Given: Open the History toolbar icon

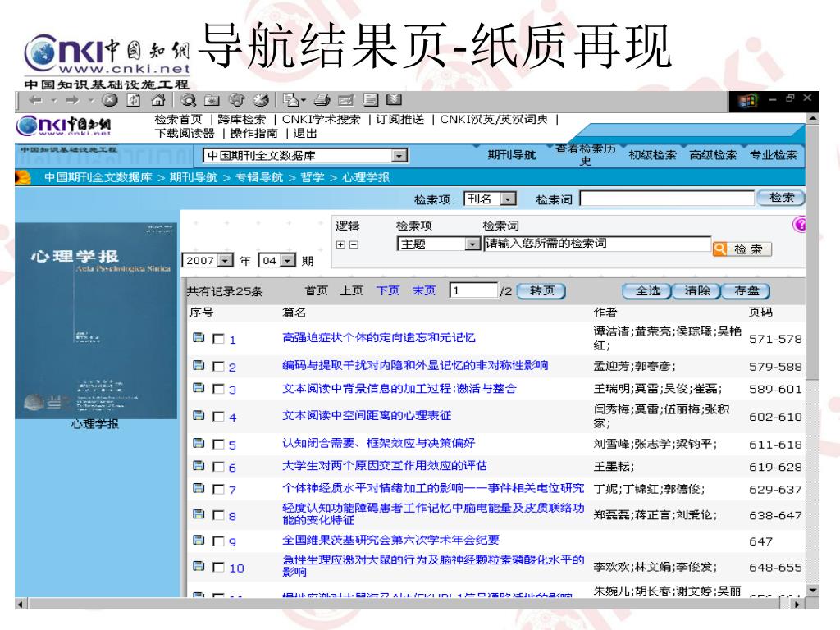Looking at the screenshot, I should pyautogui.click(x=260, y=100).
